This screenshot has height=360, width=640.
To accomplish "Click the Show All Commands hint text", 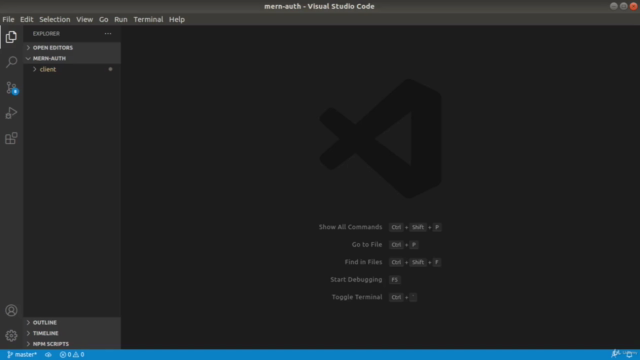I will click(350, 227).
